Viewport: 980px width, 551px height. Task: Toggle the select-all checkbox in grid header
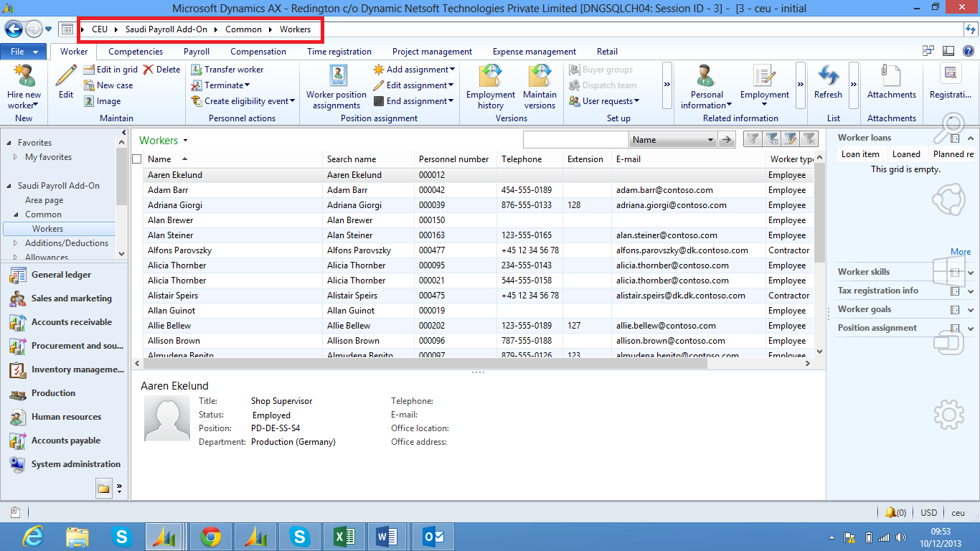(x=137, y=159)
